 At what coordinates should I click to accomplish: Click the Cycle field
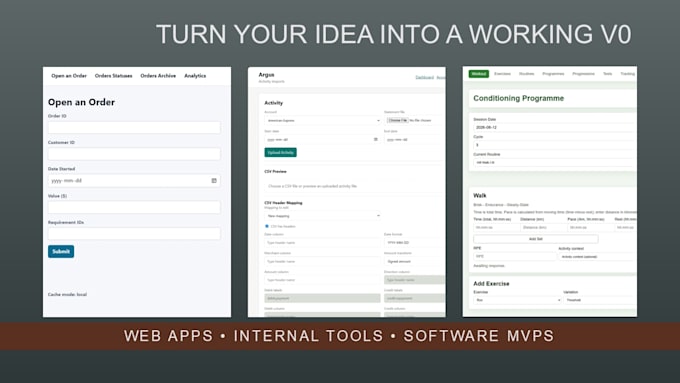(x=555, y=145)
